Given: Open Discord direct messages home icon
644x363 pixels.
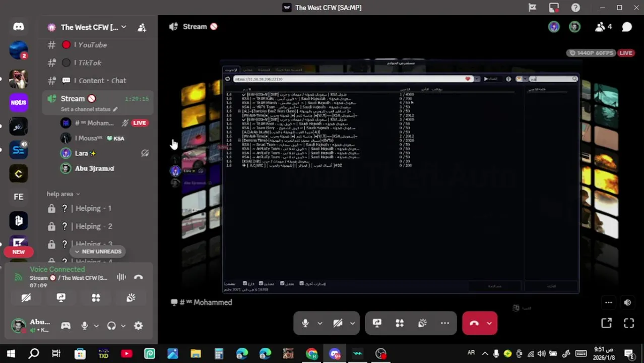Looking at the screenshot, I should (19, 27).
